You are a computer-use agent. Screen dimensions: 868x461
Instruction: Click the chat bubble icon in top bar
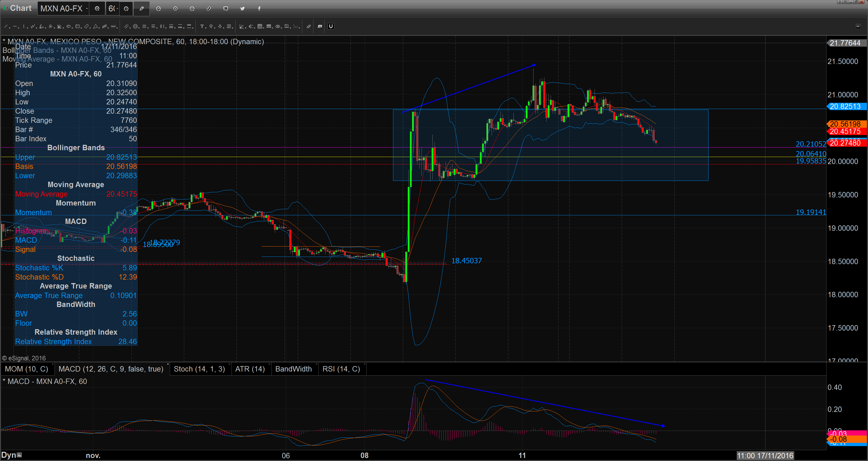click(x=226, y=8)
